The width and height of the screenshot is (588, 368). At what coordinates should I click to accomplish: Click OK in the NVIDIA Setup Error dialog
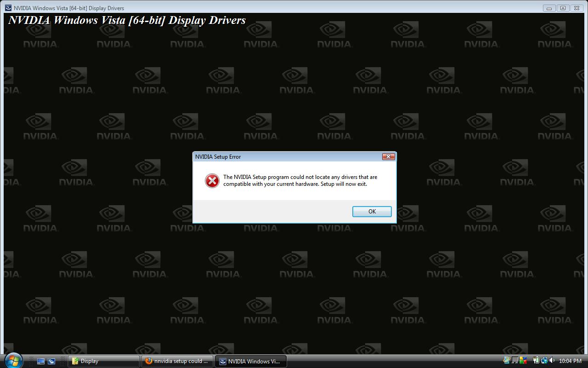point(372,212)
